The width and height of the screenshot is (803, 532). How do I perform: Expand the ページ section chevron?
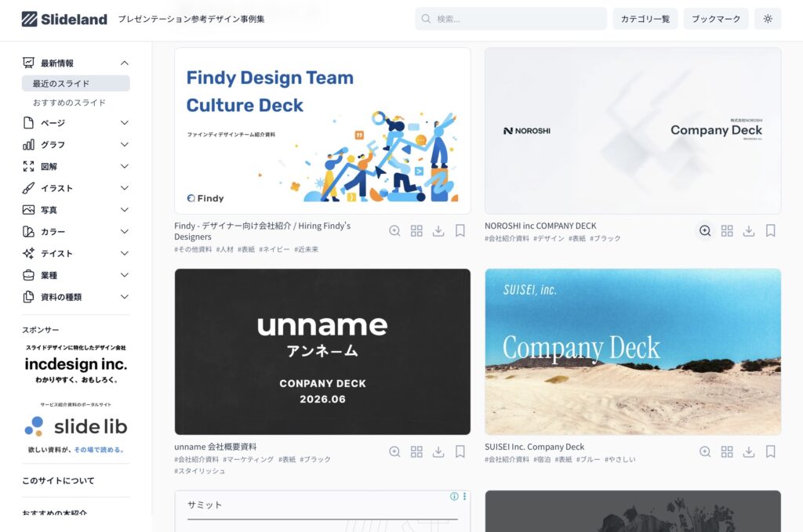coord(125,123)
